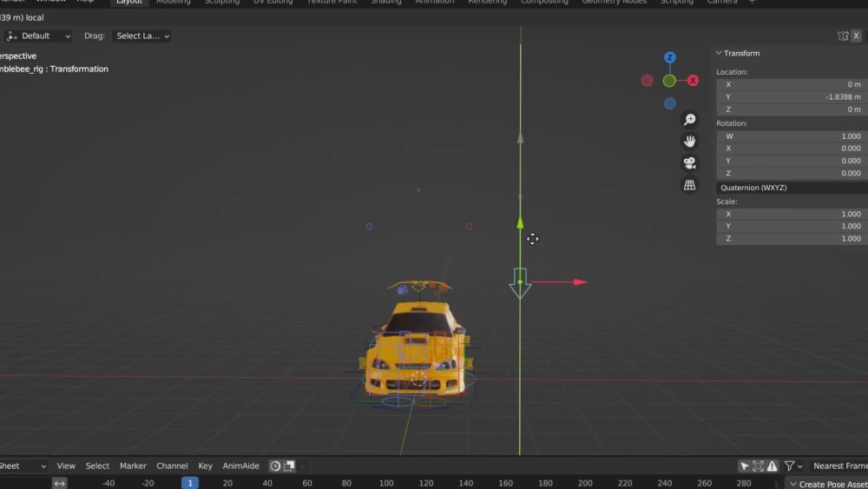Click the pan view hand icon
Screen dimensions: 868x489
click(x=690, y=142)
